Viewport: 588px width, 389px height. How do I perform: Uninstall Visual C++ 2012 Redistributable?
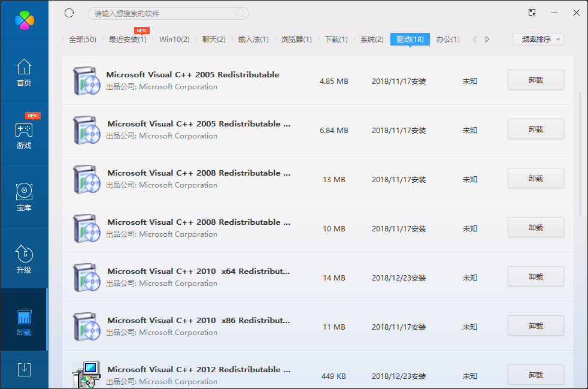click(x=535, y=375)
